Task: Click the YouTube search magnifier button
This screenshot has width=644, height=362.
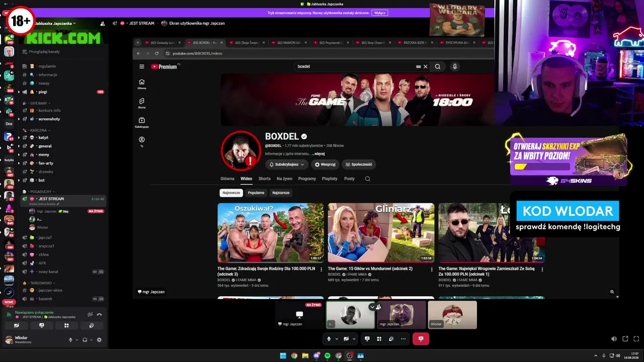Action: click(438, 66)
